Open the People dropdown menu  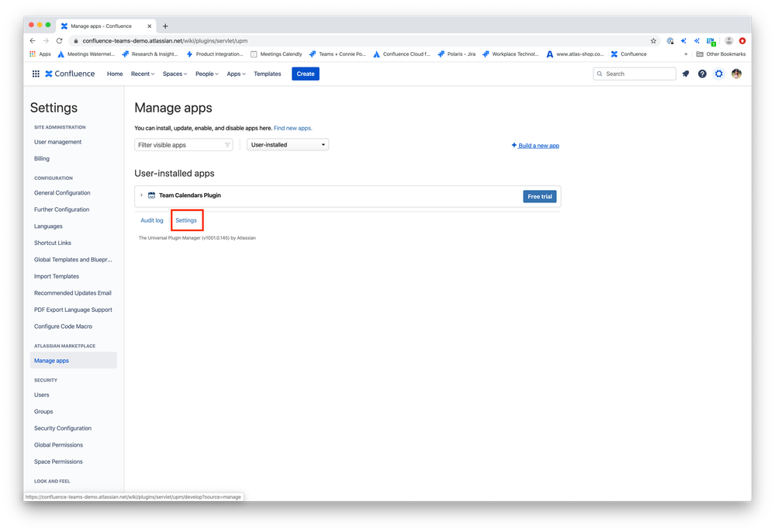[206, 74]
